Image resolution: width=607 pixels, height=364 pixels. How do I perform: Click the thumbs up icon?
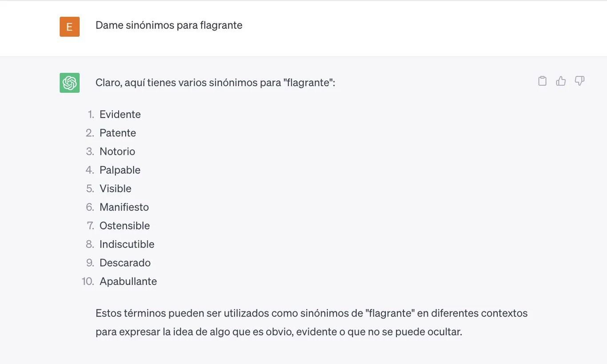tap(561, 81)
